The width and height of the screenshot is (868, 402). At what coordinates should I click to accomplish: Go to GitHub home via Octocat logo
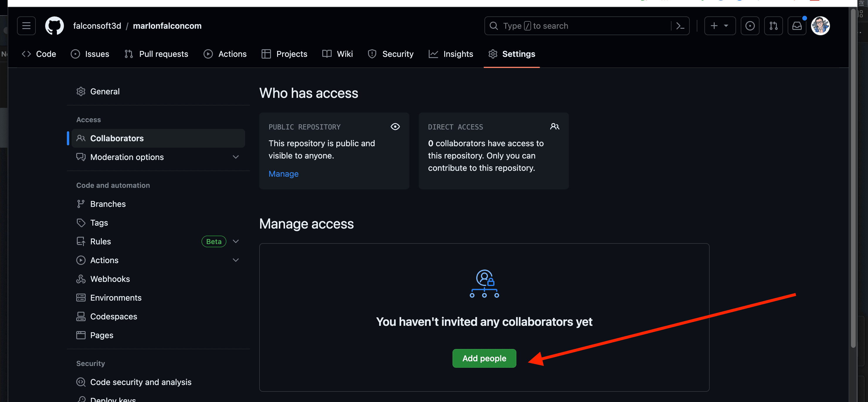[x=55, y=25]
